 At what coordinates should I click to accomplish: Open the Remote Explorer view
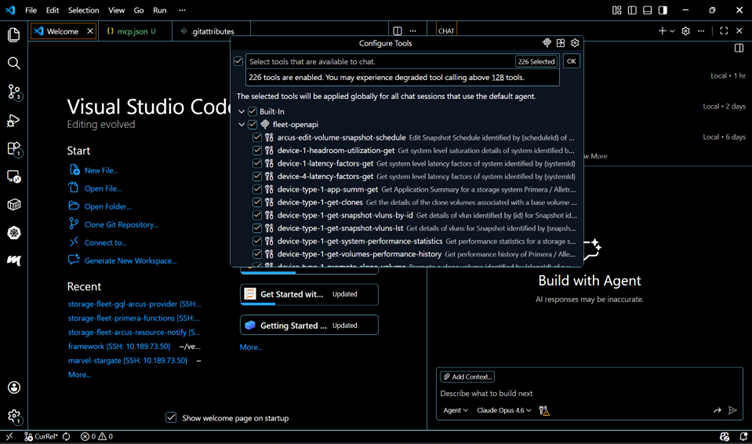[x=14, y=176]
